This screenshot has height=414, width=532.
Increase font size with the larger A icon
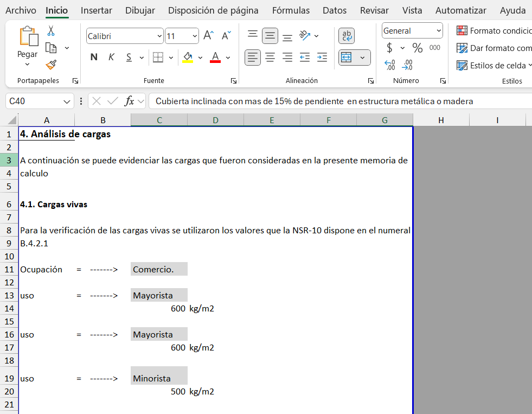(208, 36)
